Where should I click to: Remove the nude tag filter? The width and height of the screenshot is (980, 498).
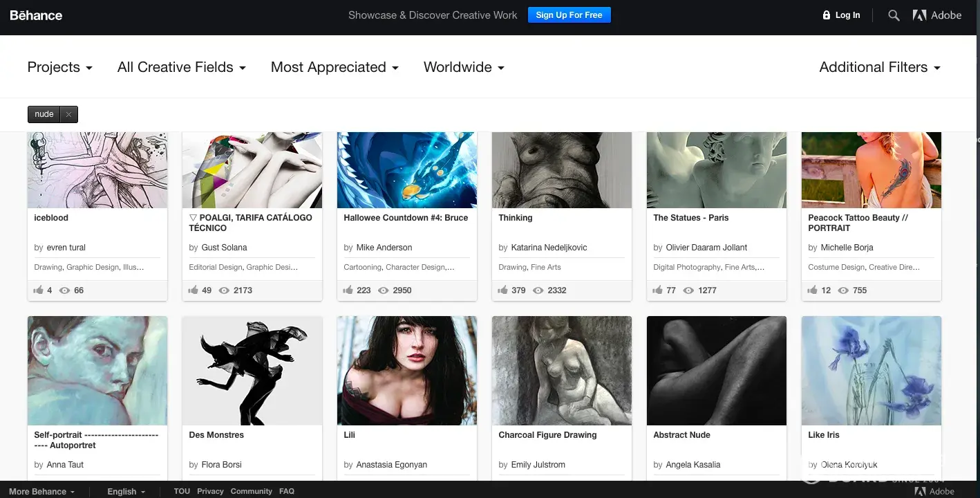[68, 114]
